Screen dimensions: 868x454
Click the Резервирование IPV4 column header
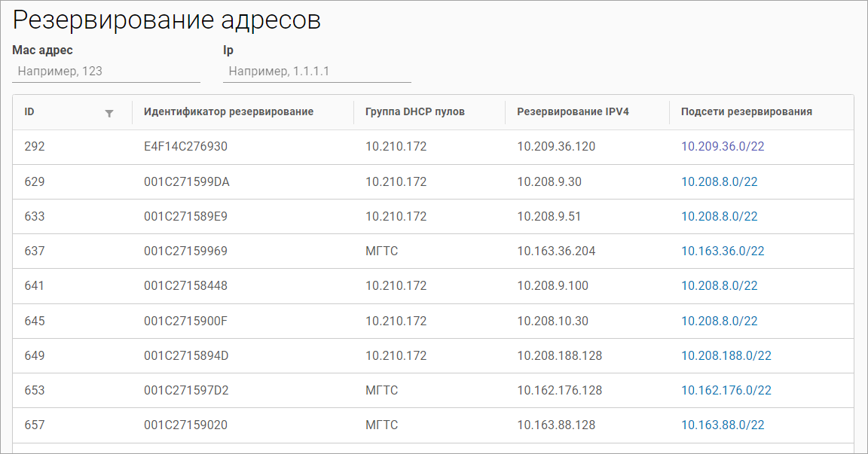click(x=573, y=112)
